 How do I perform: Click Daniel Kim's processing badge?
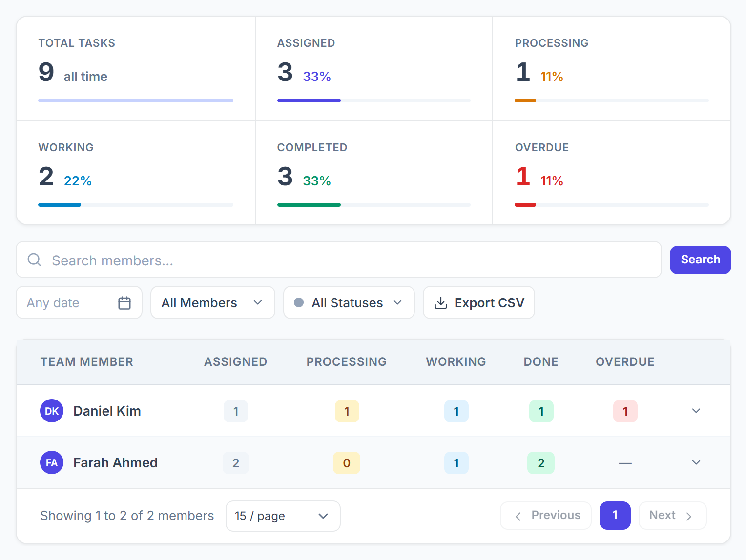pos(347,411)
